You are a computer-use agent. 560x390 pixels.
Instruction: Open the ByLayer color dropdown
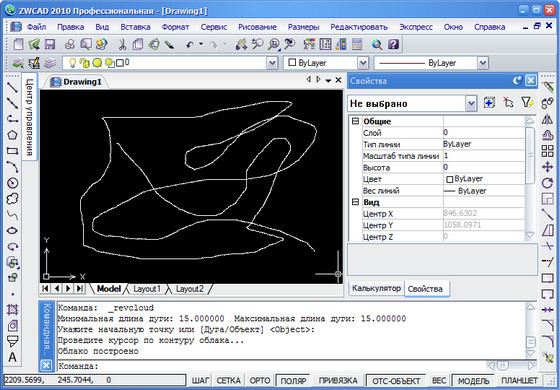coord(363,63)
